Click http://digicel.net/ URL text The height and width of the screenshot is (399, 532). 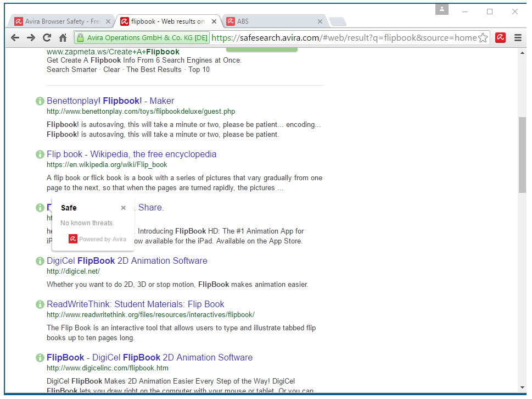point(73,271)
